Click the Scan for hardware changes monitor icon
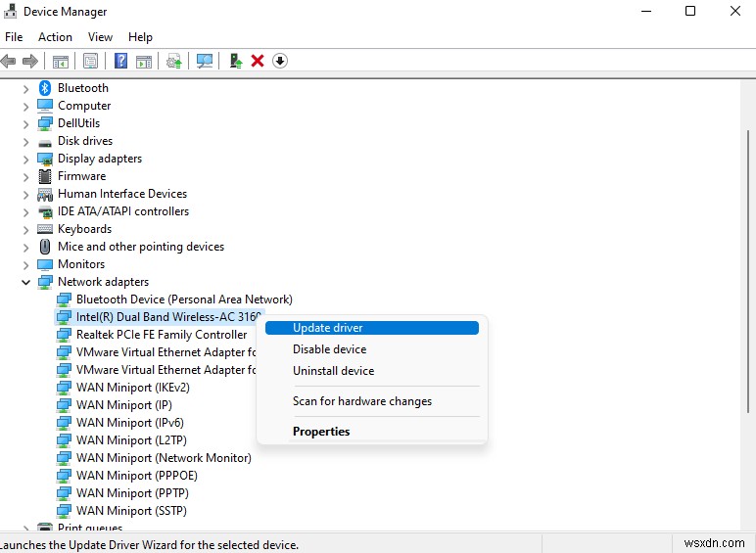Screen dimensions: 756x553 pos(205,62)
